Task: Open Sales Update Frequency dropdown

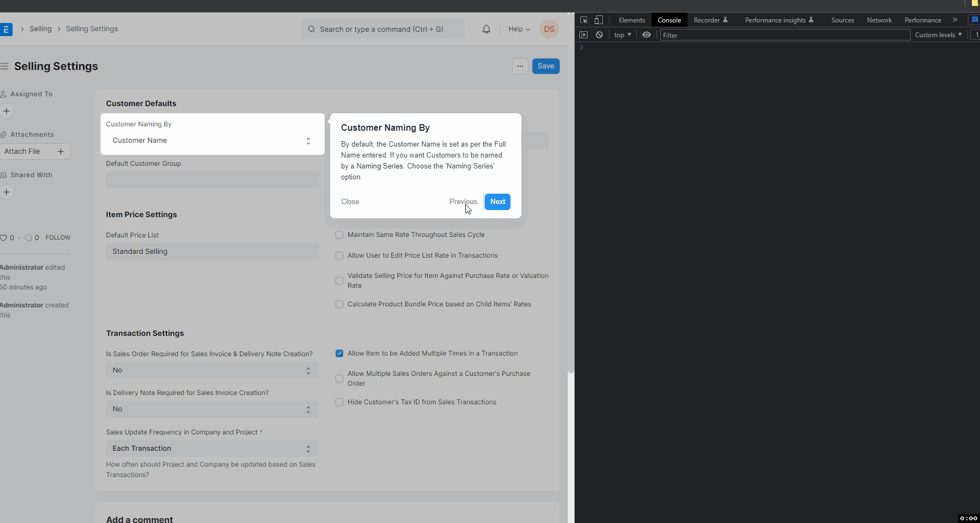Action: (213, 449)
